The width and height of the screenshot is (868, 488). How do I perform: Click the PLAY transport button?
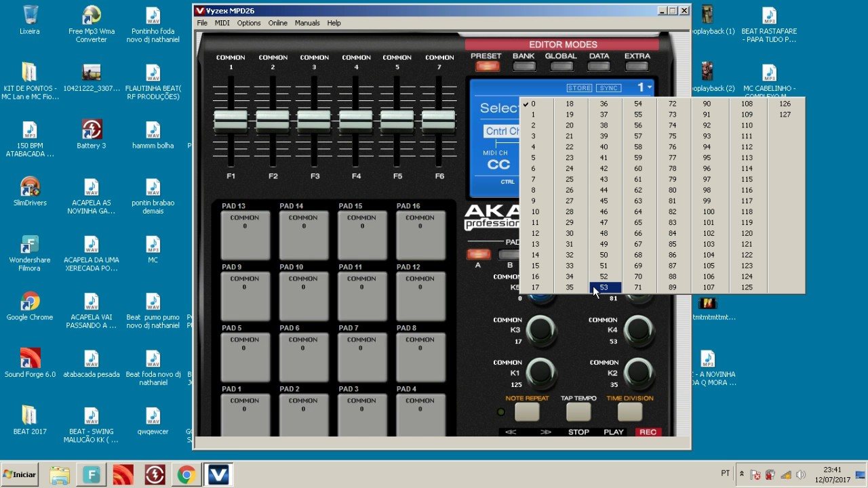[614, 432]
